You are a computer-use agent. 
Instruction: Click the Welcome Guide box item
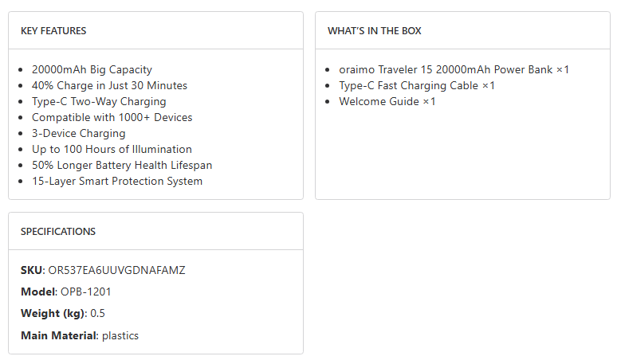[x=387, y=101]
